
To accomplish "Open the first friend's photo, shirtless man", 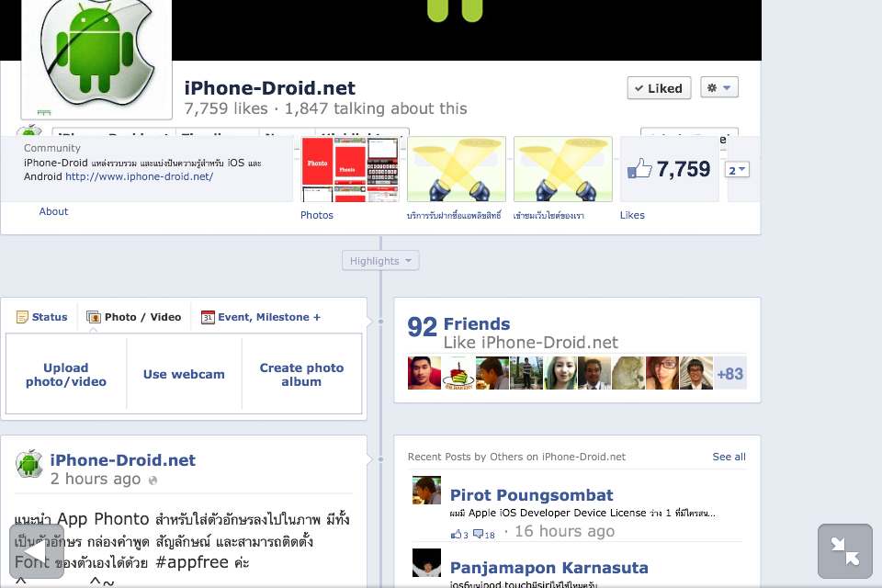I will point(424,373).
